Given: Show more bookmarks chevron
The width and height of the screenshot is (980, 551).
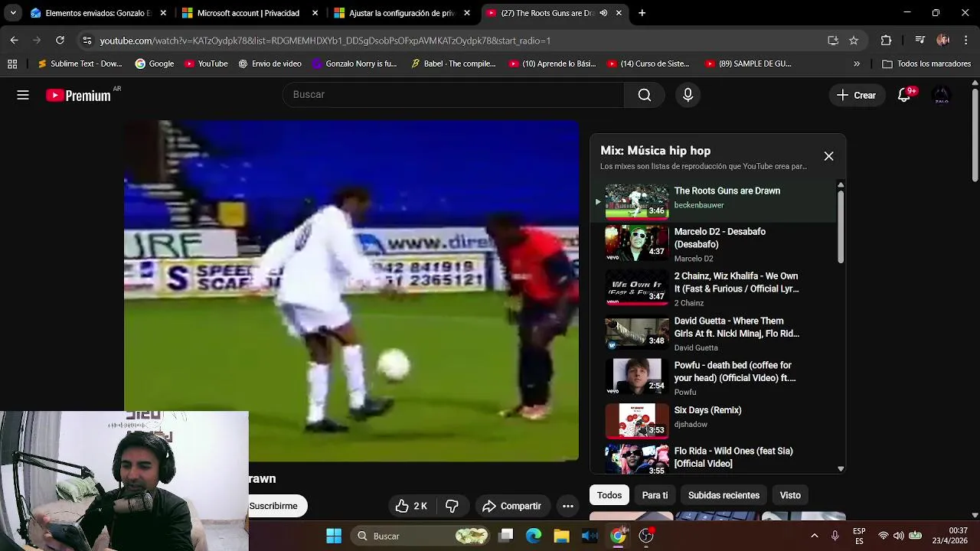Looking at the screenshot, I should click(857, 64).
